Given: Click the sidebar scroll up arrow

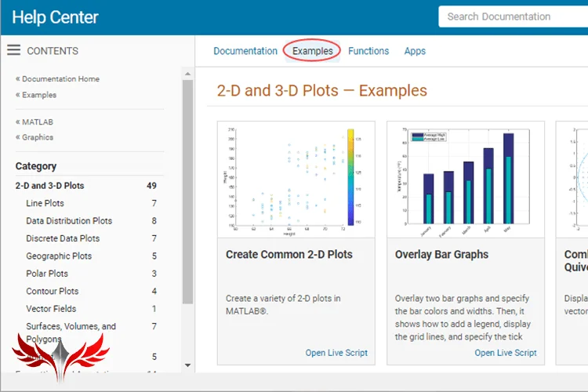Looking at the screenshot, I should (x=188, y=74).
